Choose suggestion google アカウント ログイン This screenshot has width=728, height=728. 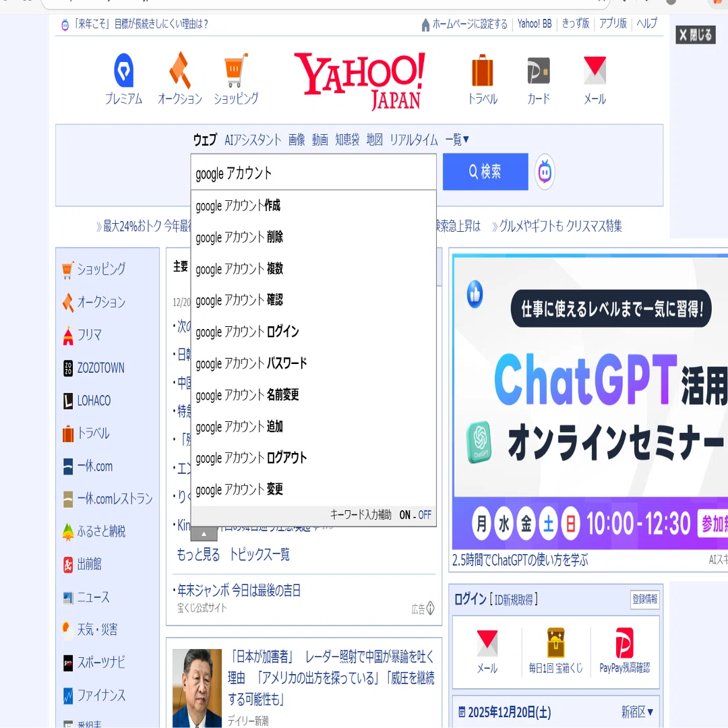(x=313, y=332)
